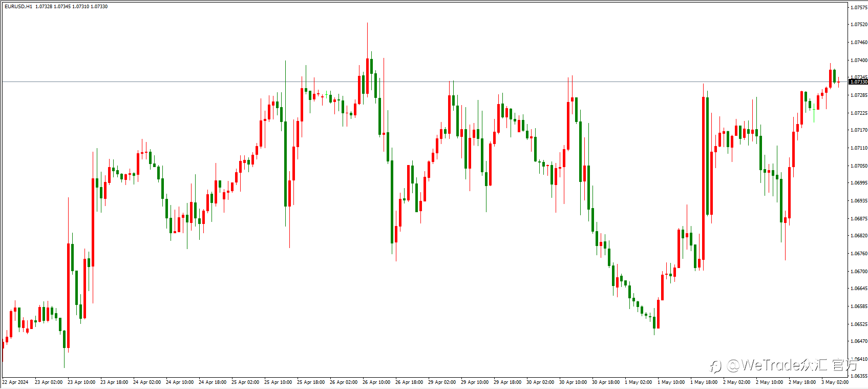
Task: Click the 1 May 18:00 time label
Action: click(x=704, y=382)
